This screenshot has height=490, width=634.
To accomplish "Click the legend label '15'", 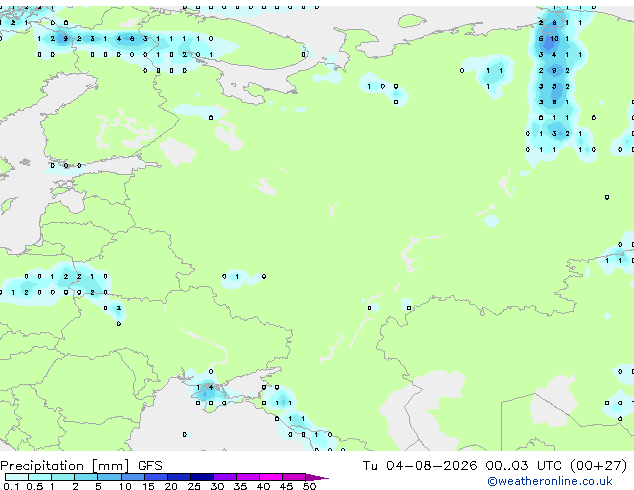I will click(148, 486).
